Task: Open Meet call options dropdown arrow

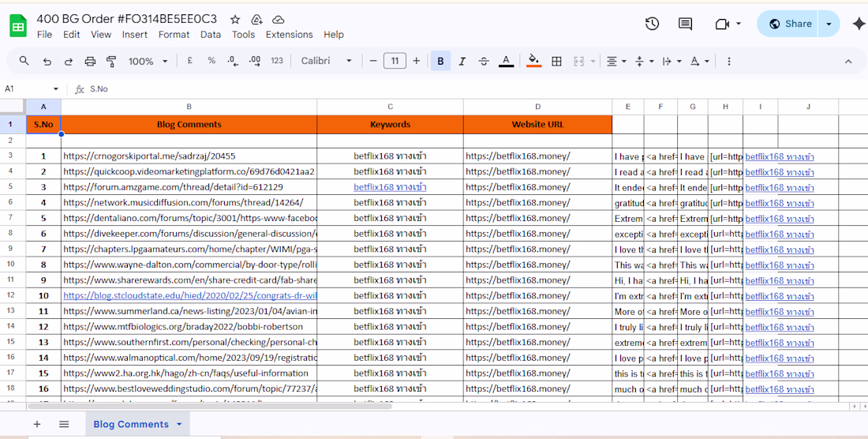Action: (x=739, y=24)
